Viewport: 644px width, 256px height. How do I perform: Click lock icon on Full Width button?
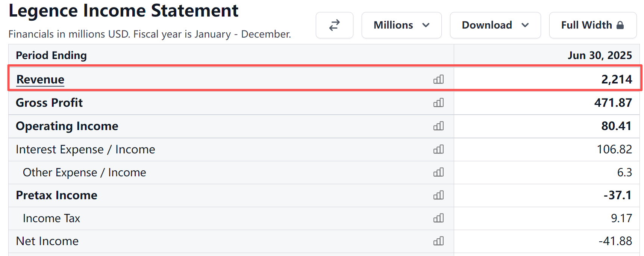pyautogui.click(x=620, y=25)
